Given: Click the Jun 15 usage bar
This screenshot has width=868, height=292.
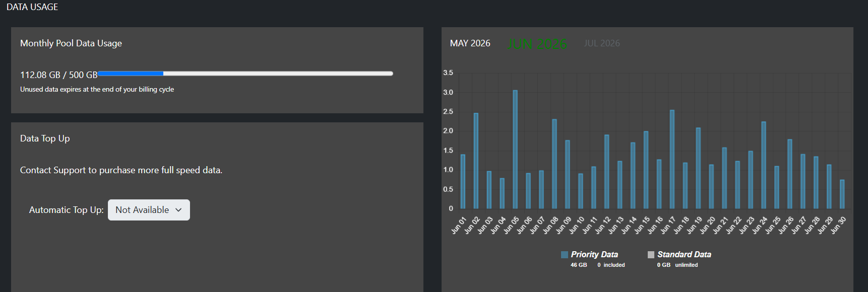Looking at the screenshot, I should tap(646, 170).
